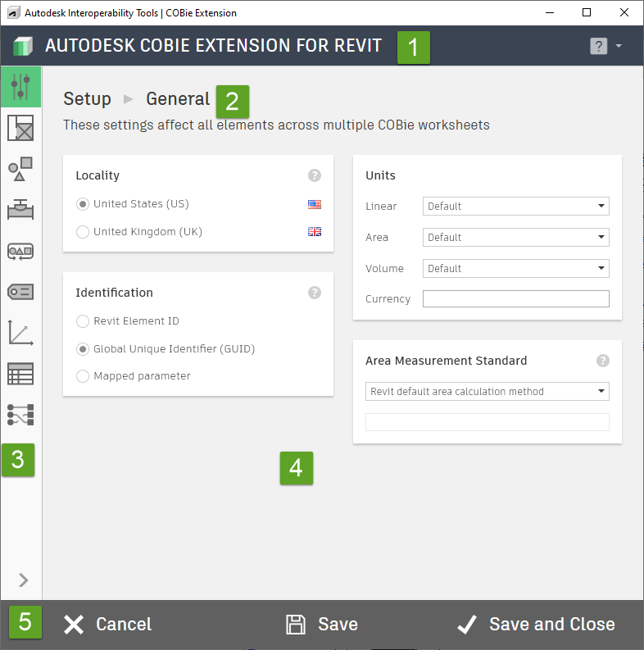Screen dimensions: 644x650
Task: Open the parameter mapping flow sidebar tab
Action: coord(20,415)
